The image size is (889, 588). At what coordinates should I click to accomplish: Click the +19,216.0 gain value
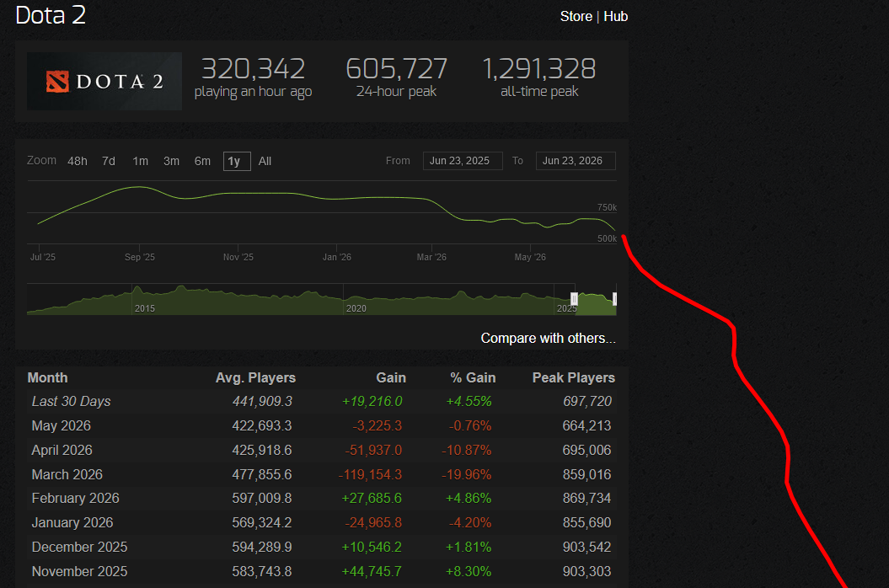pyautogui.click(x=372, y=402)
